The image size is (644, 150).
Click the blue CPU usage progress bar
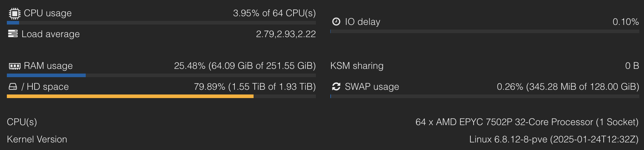(13, 23)
